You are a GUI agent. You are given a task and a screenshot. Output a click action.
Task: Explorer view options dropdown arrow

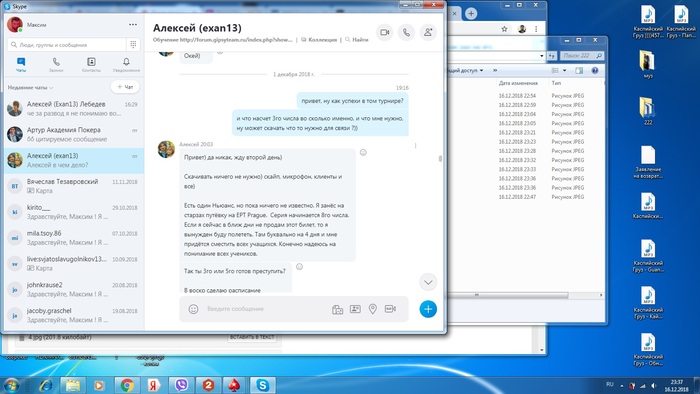click(565, 71)
